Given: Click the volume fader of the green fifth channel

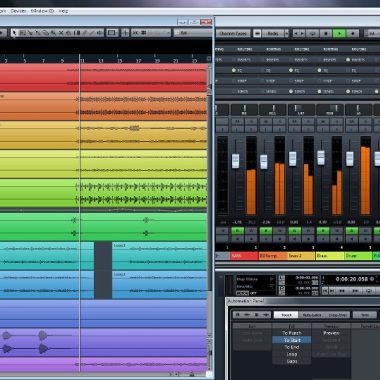Looking at the screenshot, I should pyautogui.click(x=350, y=159).
